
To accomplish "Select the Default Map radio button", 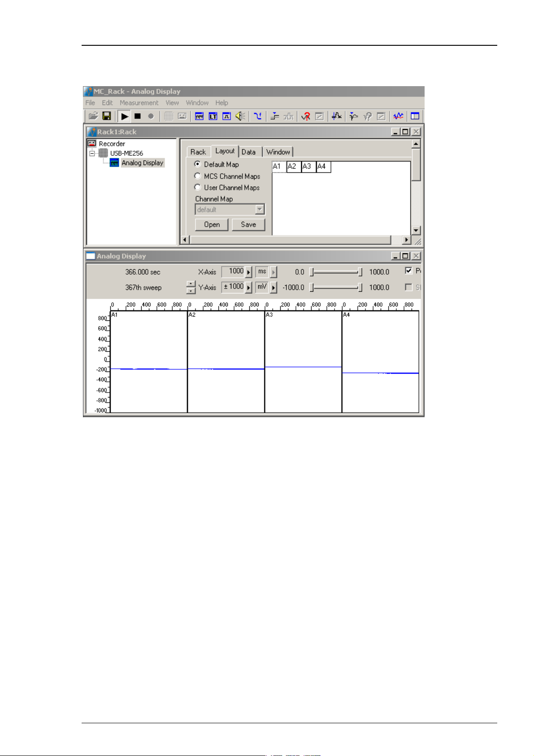I will (x=197, y=164).
